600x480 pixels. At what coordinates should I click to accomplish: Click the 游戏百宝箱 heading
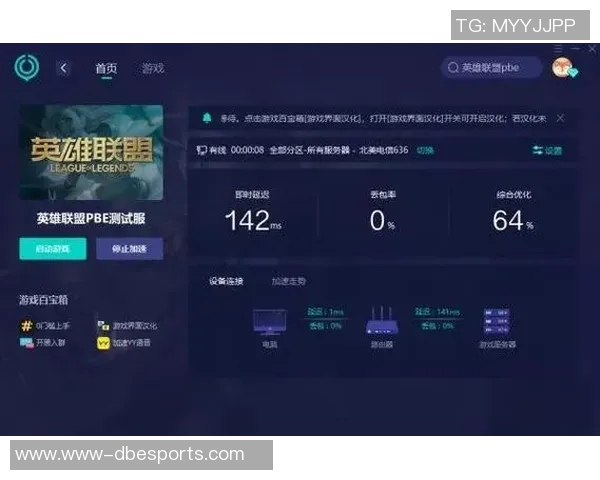[43, 300]
